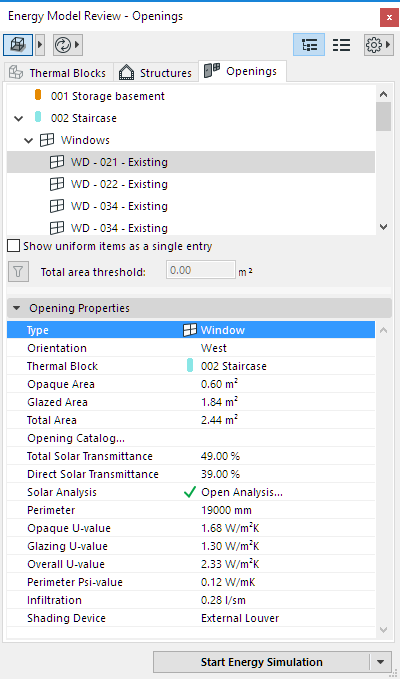Click the Glazed Area value 1.84 m²
This screenshot has height=679, width=400.
pyautogui.click(x=219, y=402)
